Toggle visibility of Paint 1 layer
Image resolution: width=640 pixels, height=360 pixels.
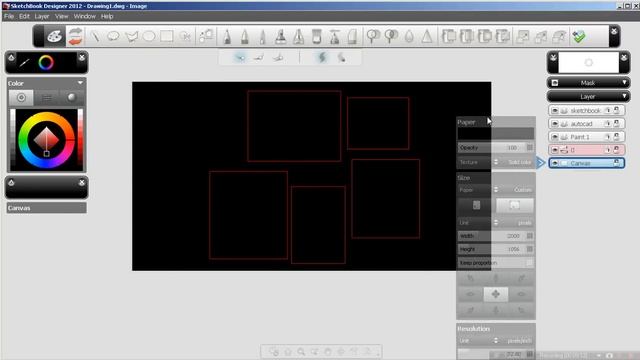click(555, 137)
